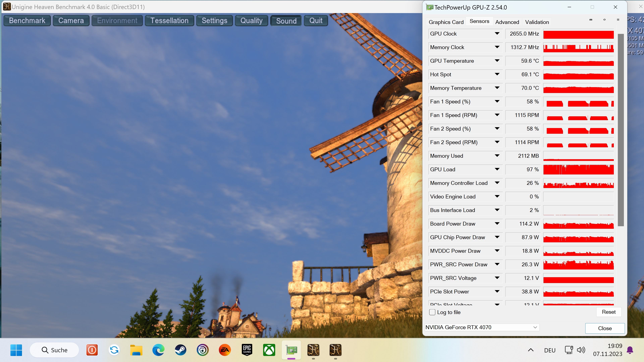This screenshot has height=362, width=644.
Task: Enable the Log to file checkbox
Action: pyautogui.click(x=432, y=312)
